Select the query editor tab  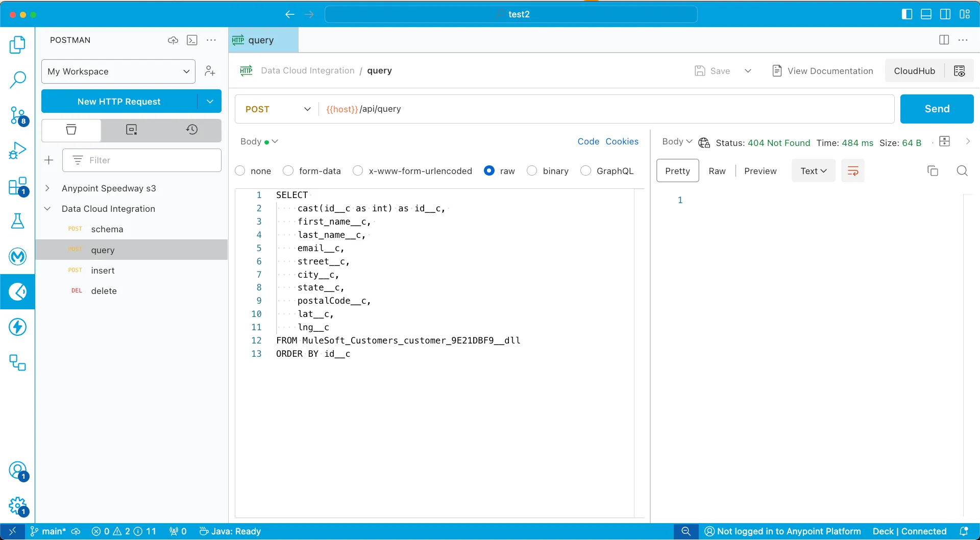point(263,40)
